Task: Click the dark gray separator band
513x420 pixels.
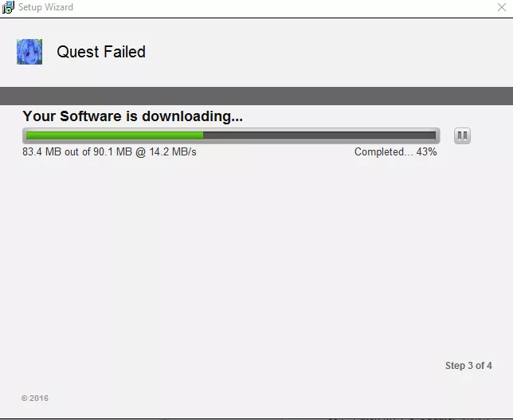Action: coord(256,96)
